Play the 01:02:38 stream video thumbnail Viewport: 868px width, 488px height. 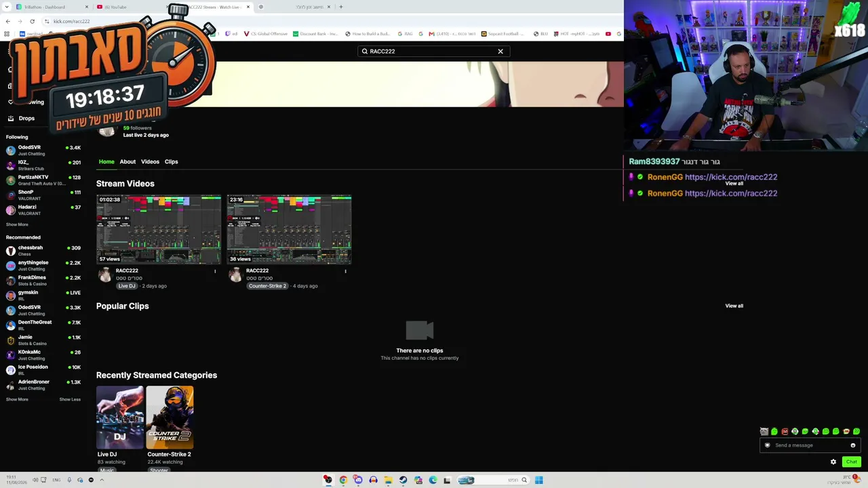pos(159,229)
